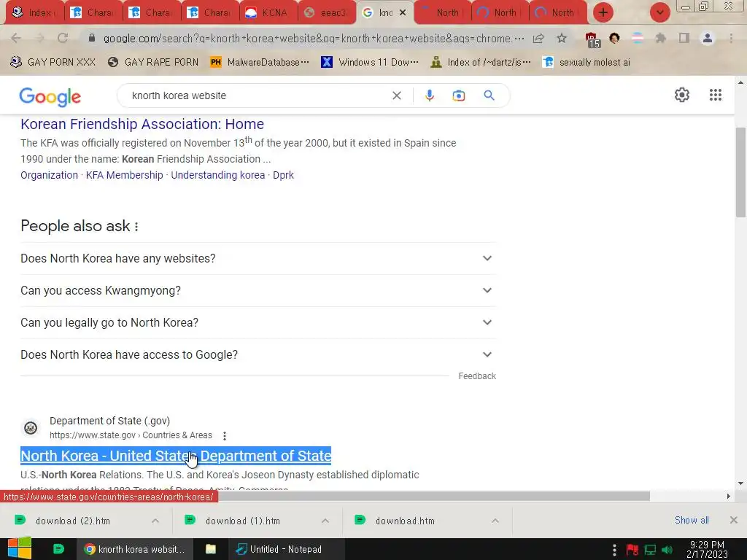Expand 'Does North Korea have access to Google?'
Viewport: 747px width, 560px height.
coord(258,355)
